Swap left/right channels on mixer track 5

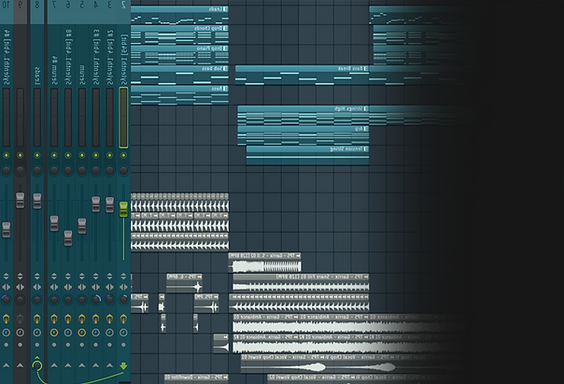pyautogui.click(x=82, y=287)
